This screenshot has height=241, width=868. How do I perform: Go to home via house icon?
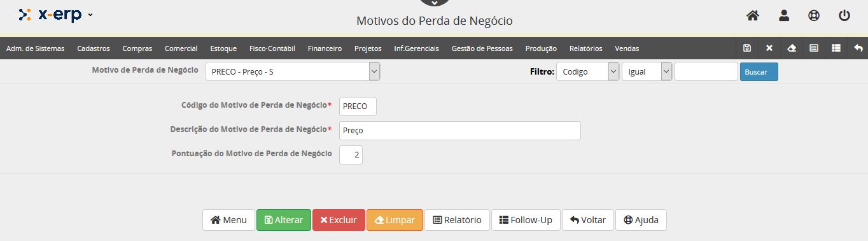coord(753,16)
